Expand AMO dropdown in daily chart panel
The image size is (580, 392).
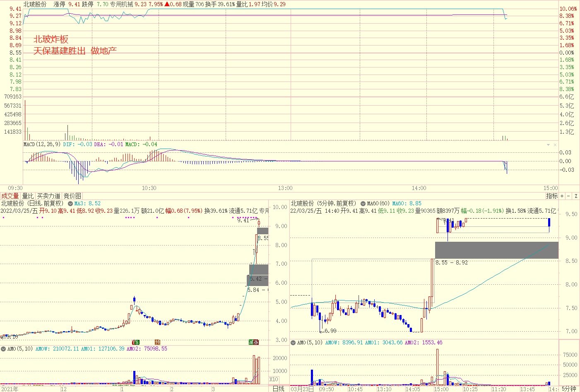3,349
